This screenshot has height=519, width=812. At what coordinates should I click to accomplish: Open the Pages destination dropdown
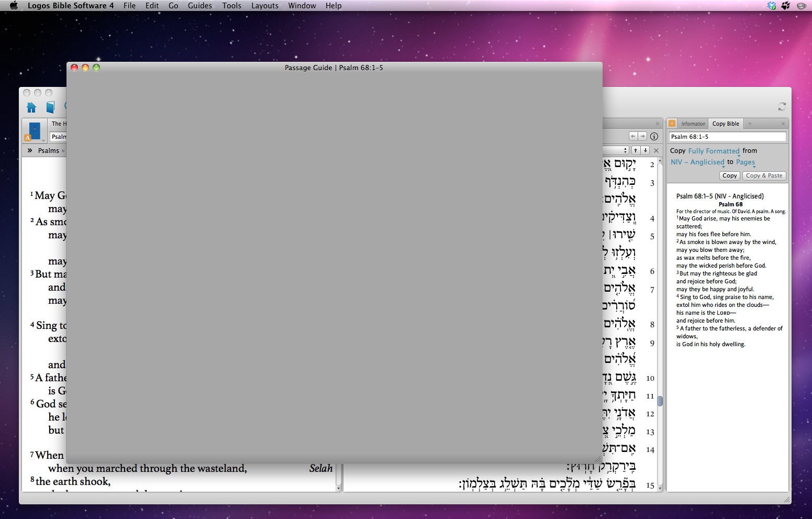pyautogui.click(x=746, y=162)
